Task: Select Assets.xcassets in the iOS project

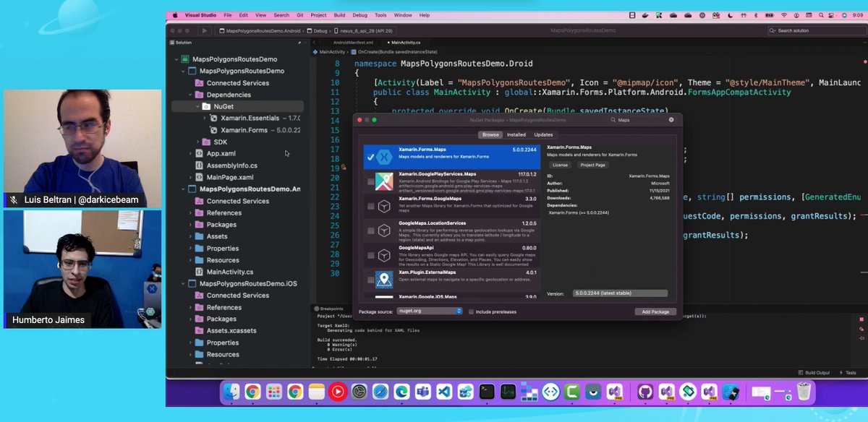Action: tap(231, 330)
